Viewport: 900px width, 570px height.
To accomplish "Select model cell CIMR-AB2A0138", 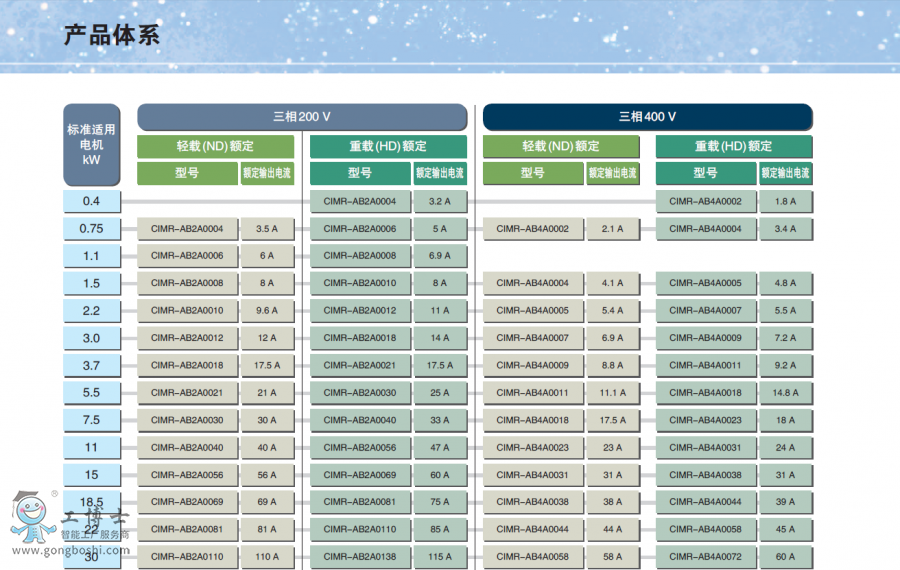I will click(x=360, y=556).
